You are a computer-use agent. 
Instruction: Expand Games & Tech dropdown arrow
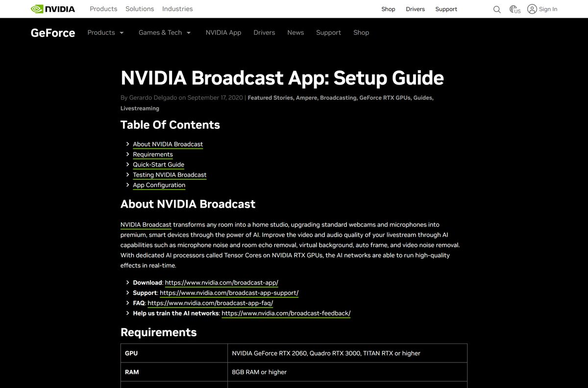coord(189,33)
